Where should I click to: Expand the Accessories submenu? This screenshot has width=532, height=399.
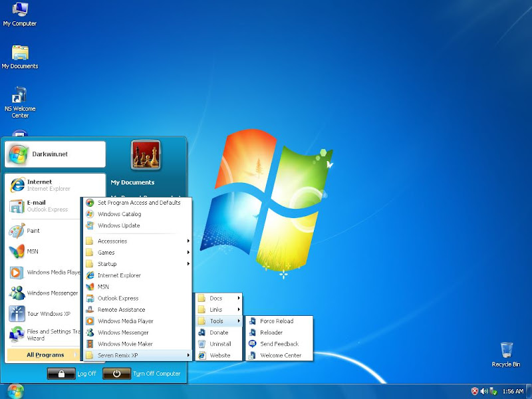pyautogui.click(x=138, y=241)
